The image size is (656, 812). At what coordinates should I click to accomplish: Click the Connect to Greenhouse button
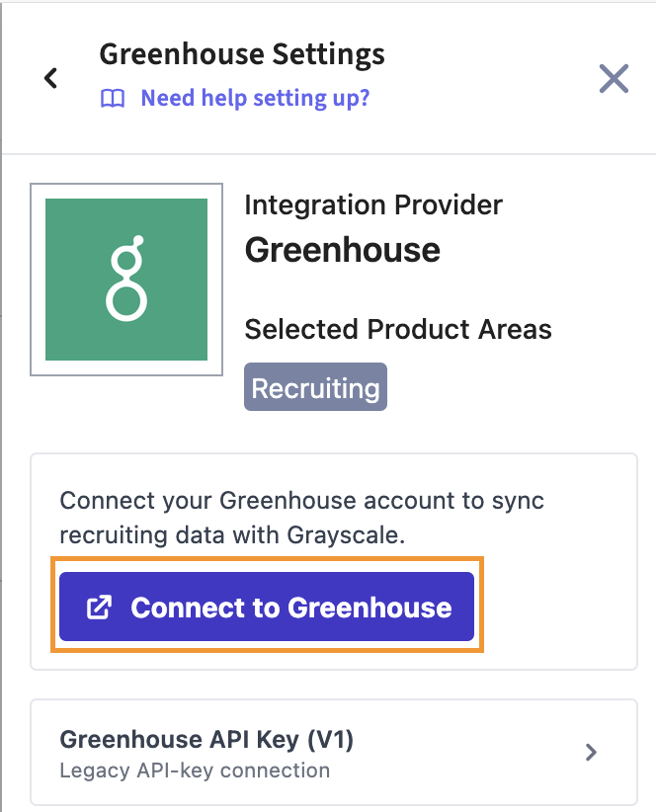267,606
